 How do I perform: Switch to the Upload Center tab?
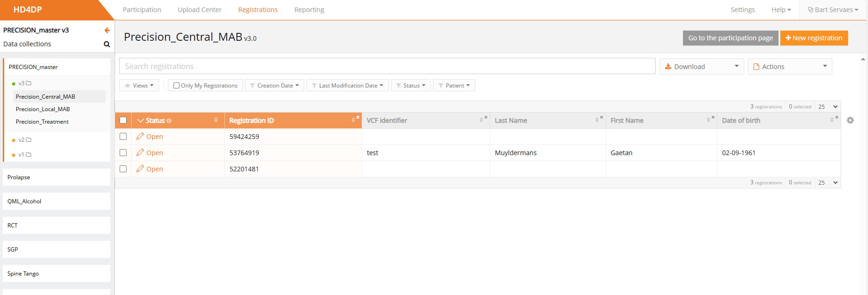199,10
